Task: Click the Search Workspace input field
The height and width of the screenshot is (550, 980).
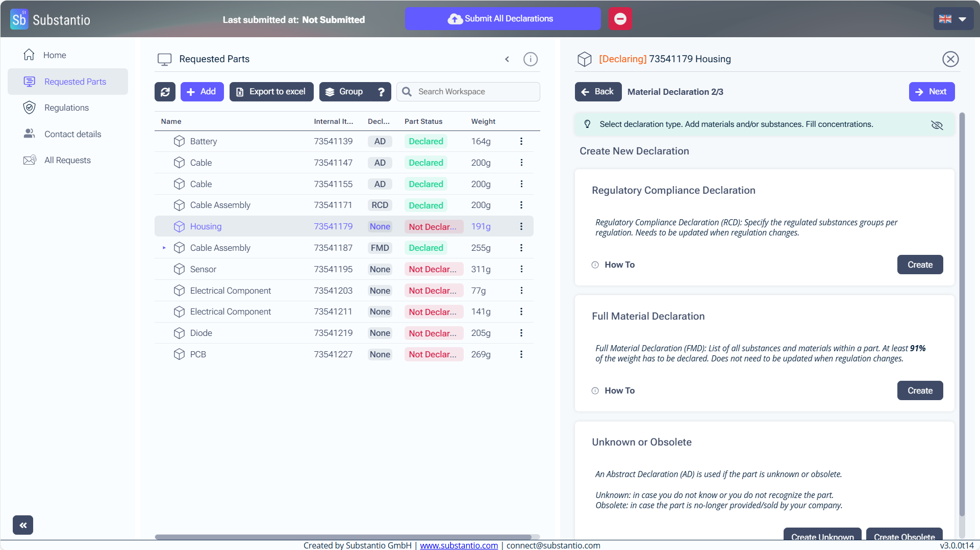Action: [474, 92]
